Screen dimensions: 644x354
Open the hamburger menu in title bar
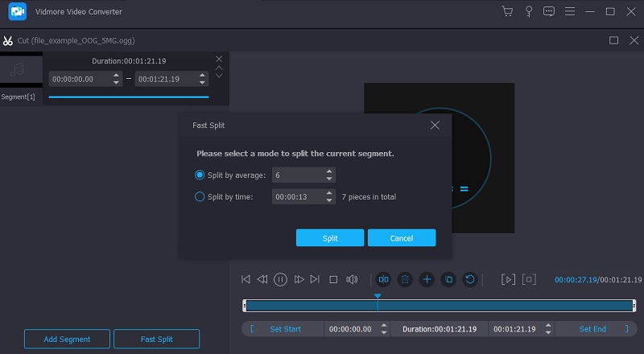pyautogui.click(x=570, y=11)
